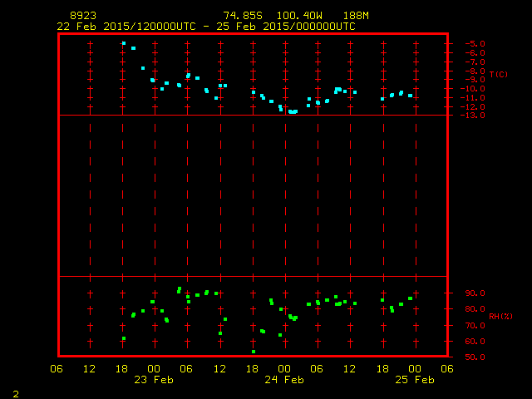Select the -9.0 temperature tick label
This screenshot has height=399, width=532.
point(475,80)
